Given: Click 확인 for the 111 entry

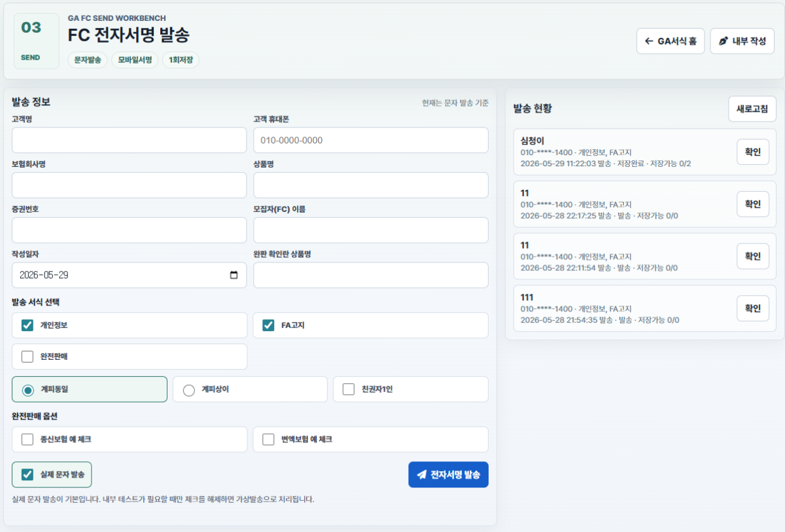Looking at the screenshot, I should pos(753,308).
